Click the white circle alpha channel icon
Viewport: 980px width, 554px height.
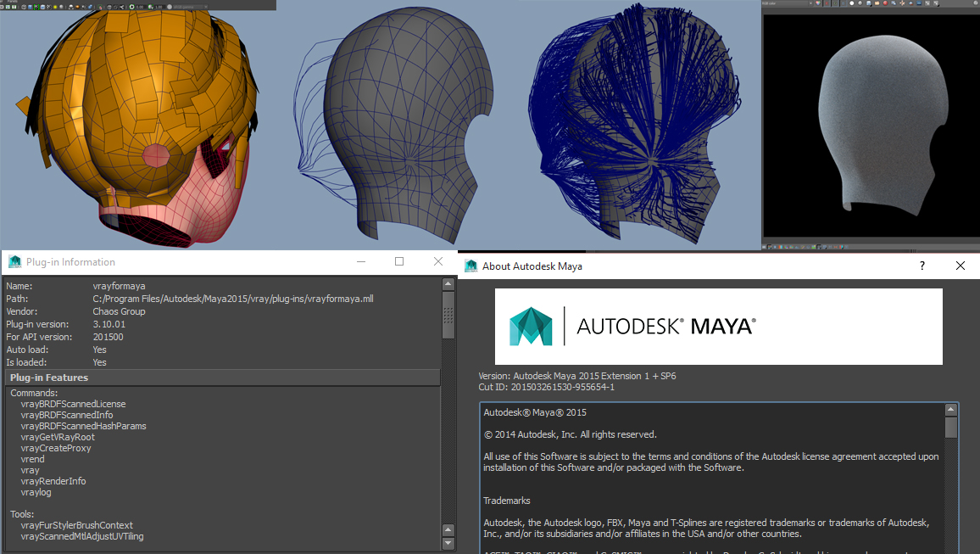click(852, 3)
